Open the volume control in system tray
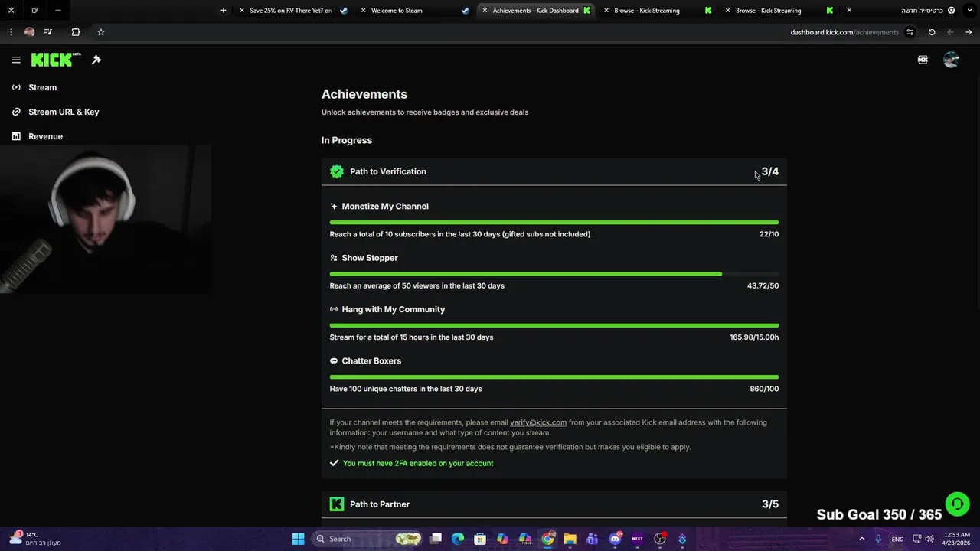The width and height of the screenshot is (980, 551). coord(930,539)
